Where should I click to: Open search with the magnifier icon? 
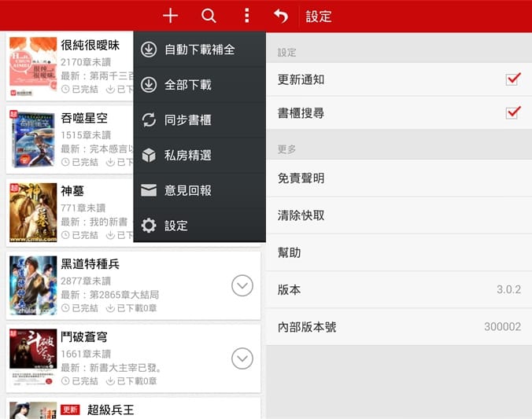[x=209, y=16]
